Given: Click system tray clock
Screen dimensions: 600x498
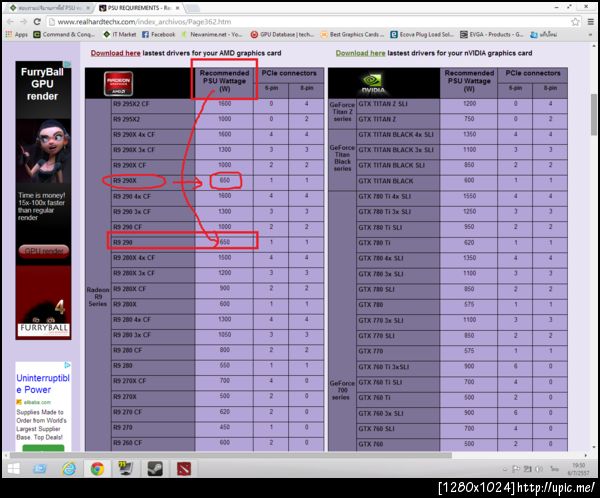Looking at the screenshot, I should [x=578, y=469].
